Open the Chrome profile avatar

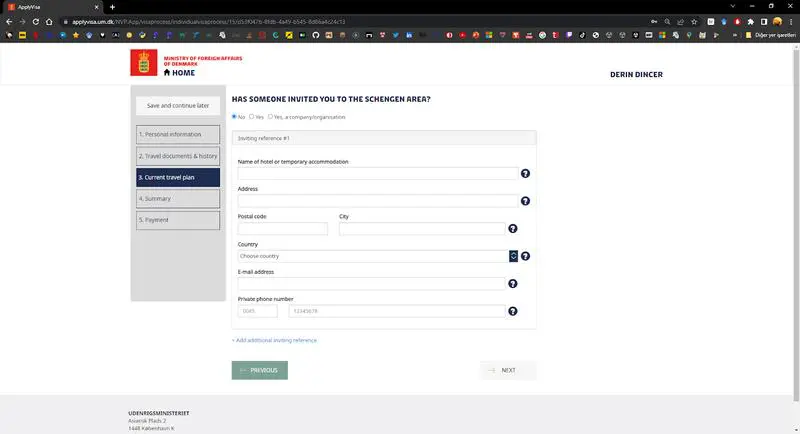coord(777,22)
